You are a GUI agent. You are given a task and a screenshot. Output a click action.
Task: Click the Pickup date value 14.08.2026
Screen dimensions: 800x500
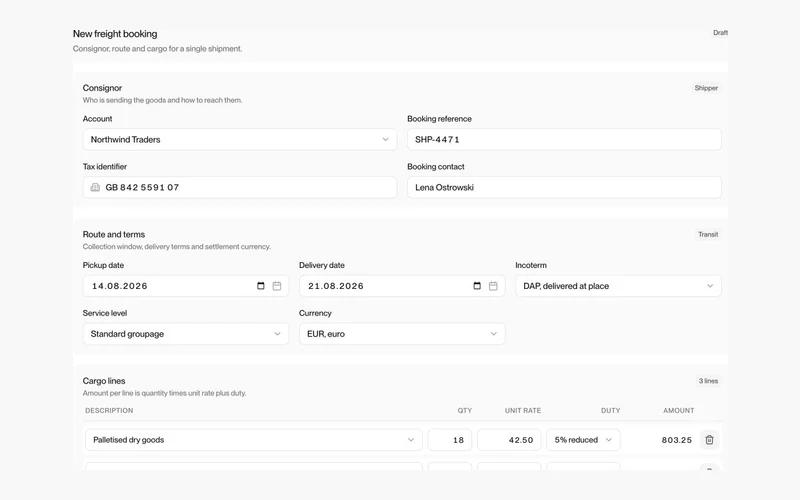(x=120, y=286)
